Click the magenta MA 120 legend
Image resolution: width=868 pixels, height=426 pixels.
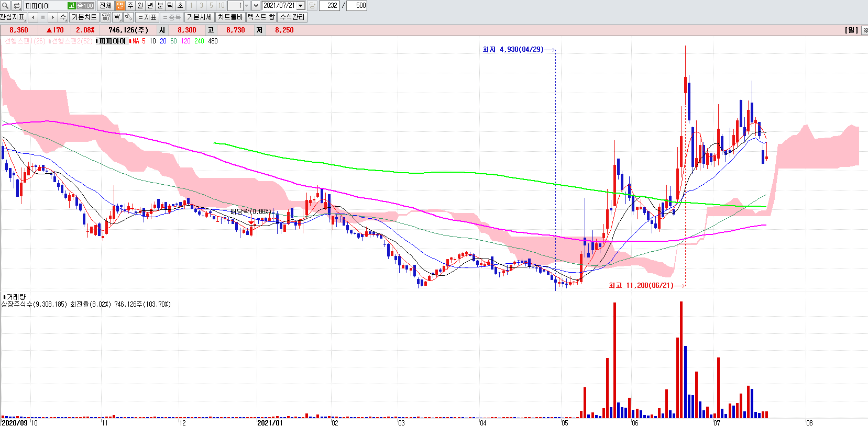coord(185,41)
